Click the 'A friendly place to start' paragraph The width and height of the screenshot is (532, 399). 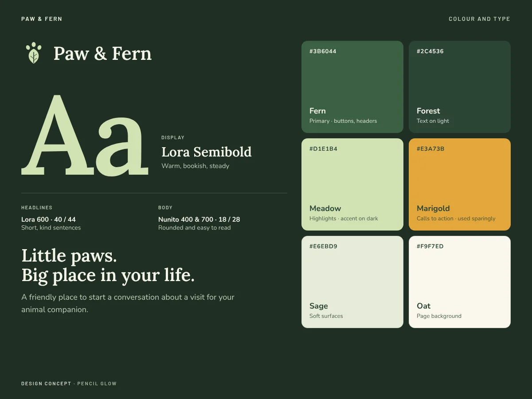point(128,303)
